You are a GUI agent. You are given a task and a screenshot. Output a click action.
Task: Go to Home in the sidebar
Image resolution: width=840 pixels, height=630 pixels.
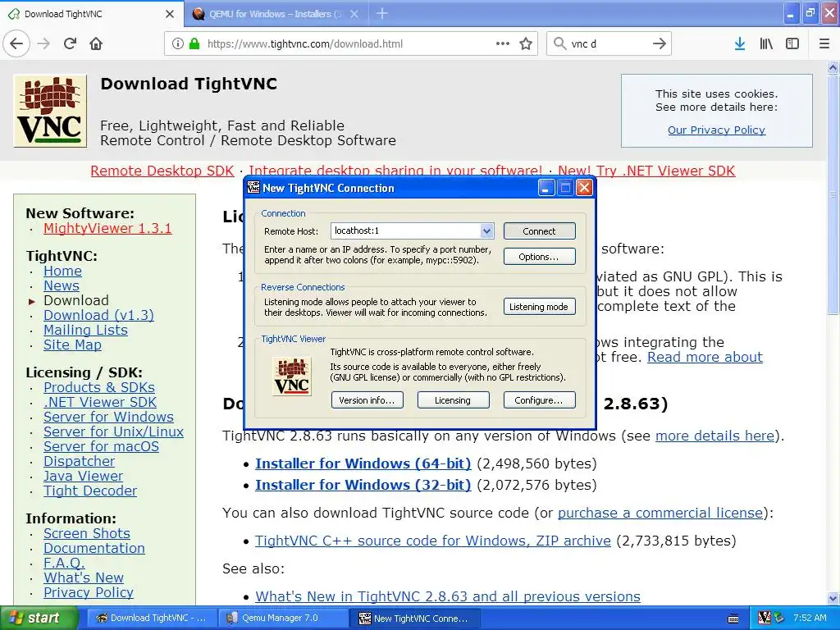point(62,271)
